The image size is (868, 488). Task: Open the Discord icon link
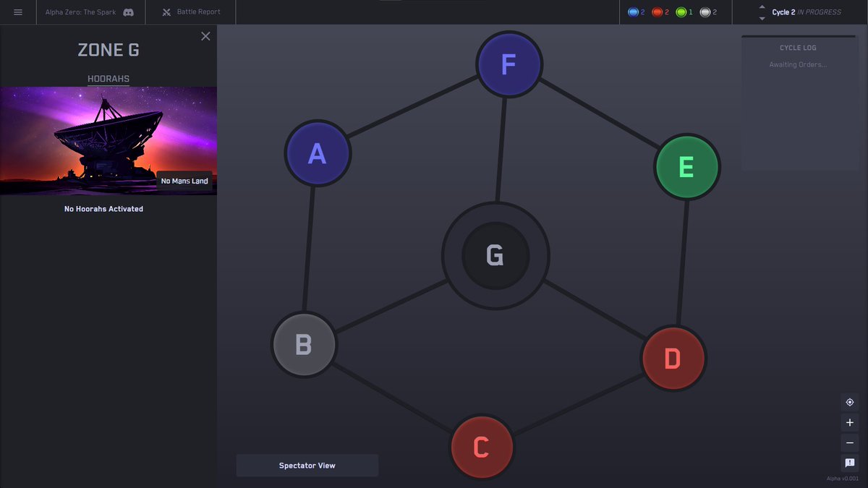point(128,12)
